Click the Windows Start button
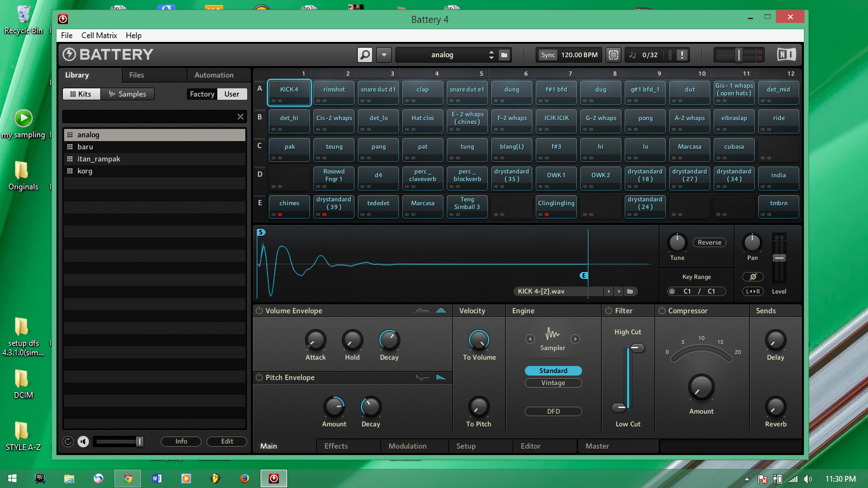This screenshot has height=488, width=868. pyautogui.click(x=12, y=478)
